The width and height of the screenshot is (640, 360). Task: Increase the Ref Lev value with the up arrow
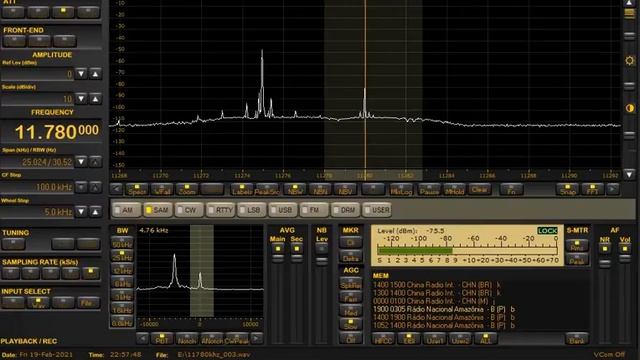pos(95,74)
